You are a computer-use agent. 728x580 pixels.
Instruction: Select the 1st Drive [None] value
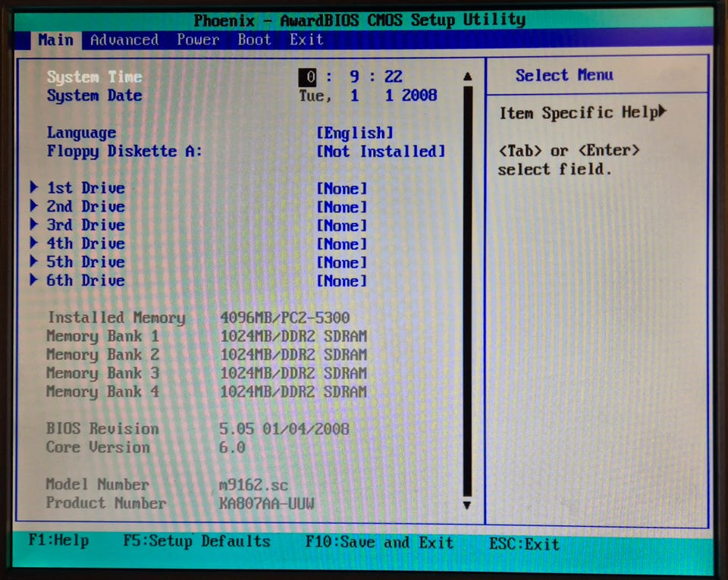(x=342, y=188)
